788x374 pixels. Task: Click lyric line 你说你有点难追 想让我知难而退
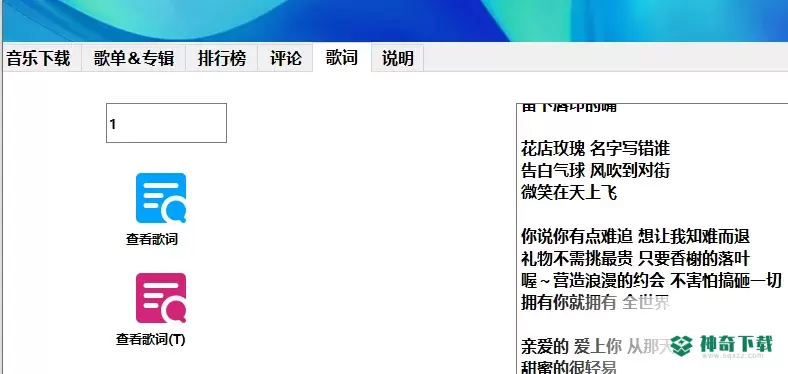click(x=635, y=236)
